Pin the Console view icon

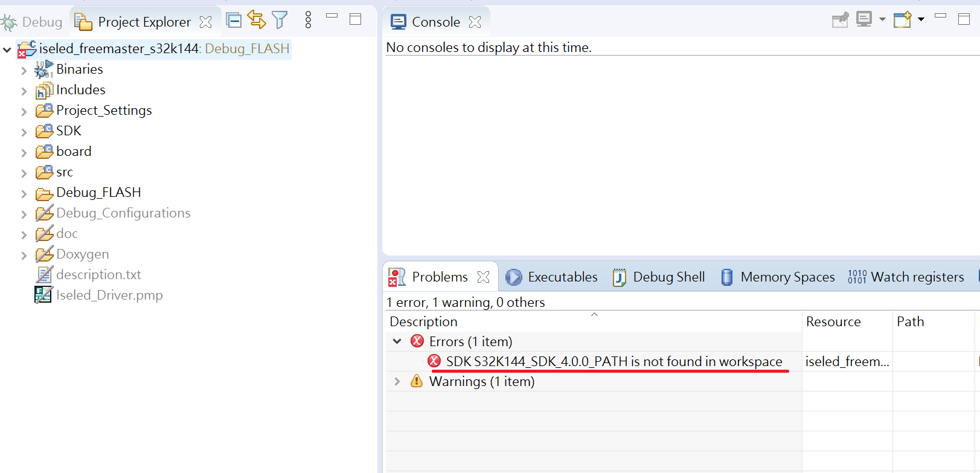[841, 20]
